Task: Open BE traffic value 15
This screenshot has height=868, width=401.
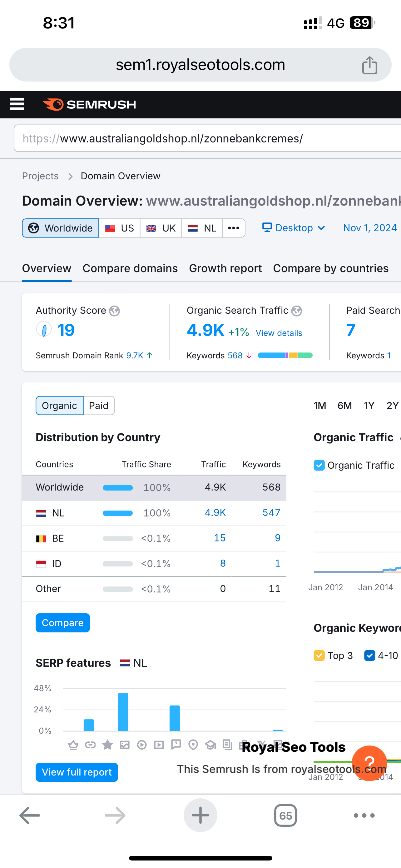Action: click(220, 538)
